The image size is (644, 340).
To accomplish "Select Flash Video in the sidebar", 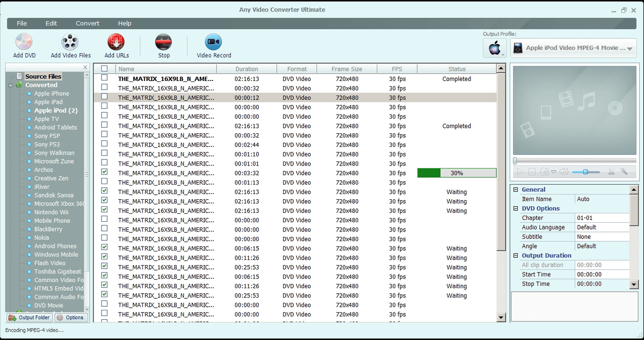I will (x=50, y=263).
